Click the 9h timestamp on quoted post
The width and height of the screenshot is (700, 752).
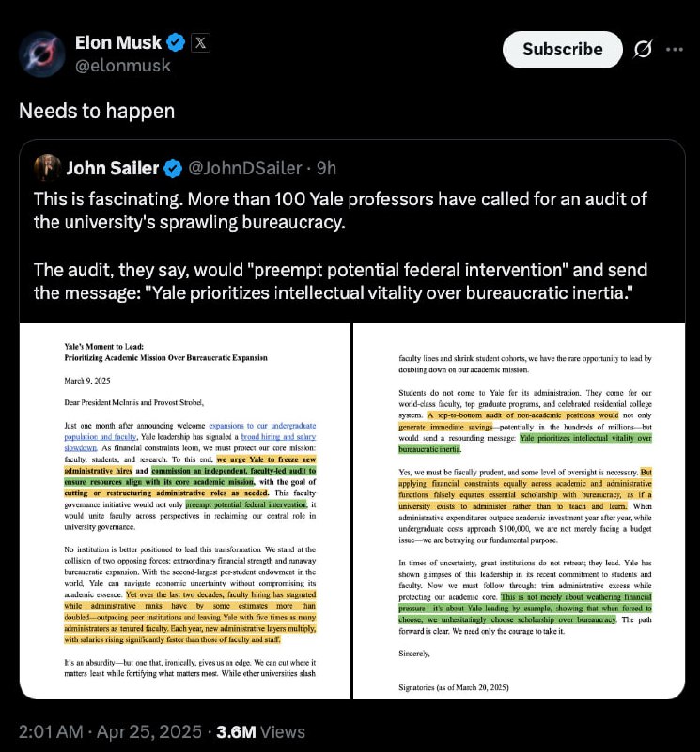(x=326, y=168)
